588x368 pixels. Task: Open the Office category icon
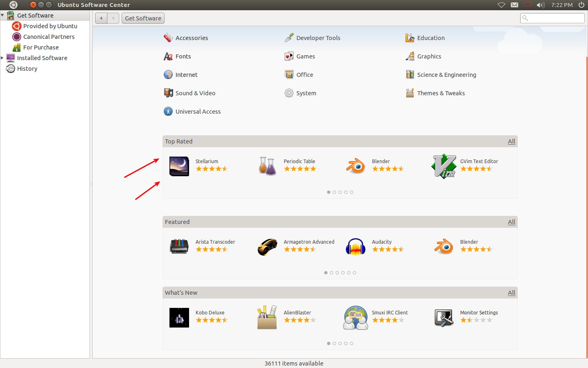click(289, 74)
